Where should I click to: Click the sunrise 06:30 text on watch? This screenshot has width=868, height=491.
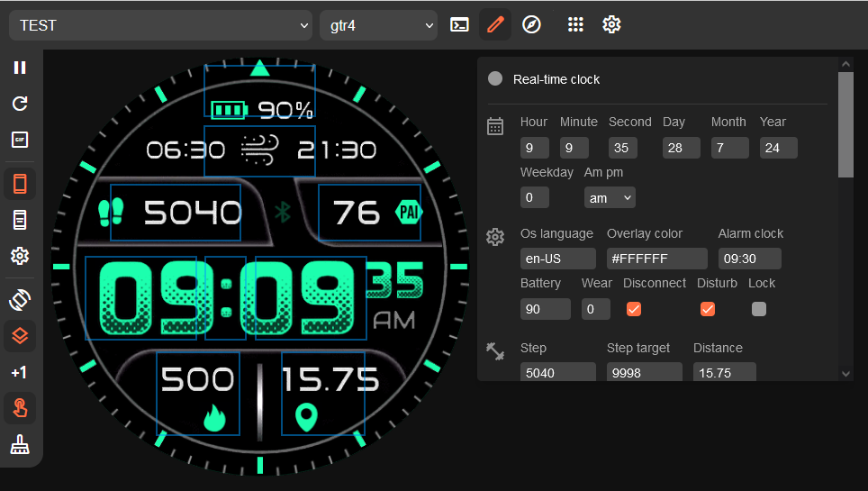coord(185,150)
